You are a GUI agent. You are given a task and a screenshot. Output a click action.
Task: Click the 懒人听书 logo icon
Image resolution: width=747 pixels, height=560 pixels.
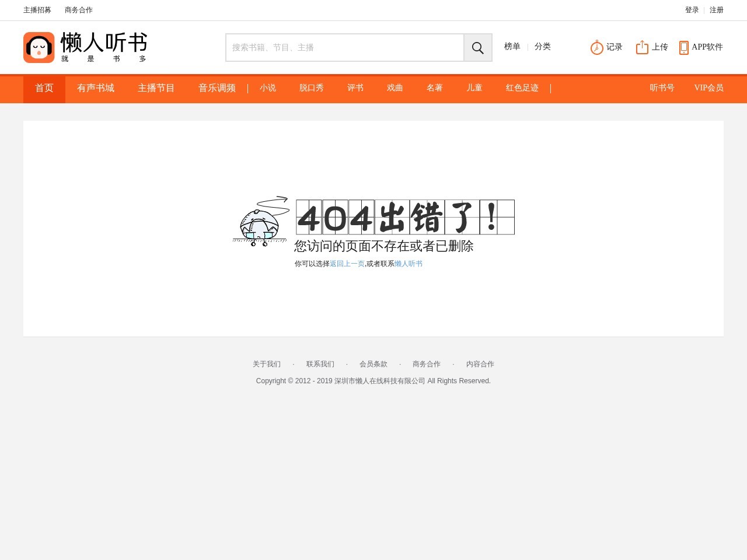39,47
